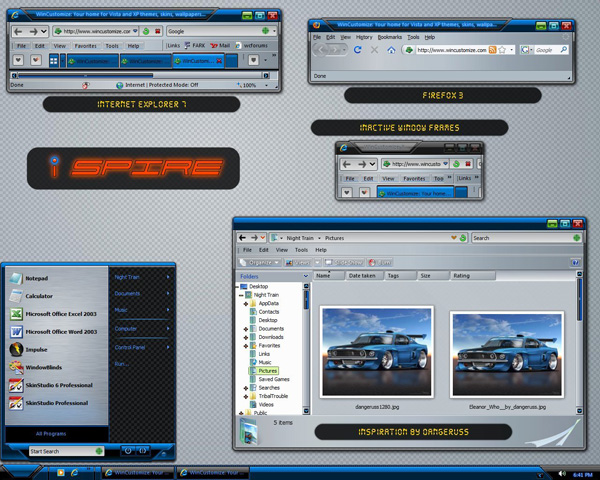Screen dimensions: 600x480
Task: Open the IE7 address bar dropdown
Action: click(x=135, y=31)
